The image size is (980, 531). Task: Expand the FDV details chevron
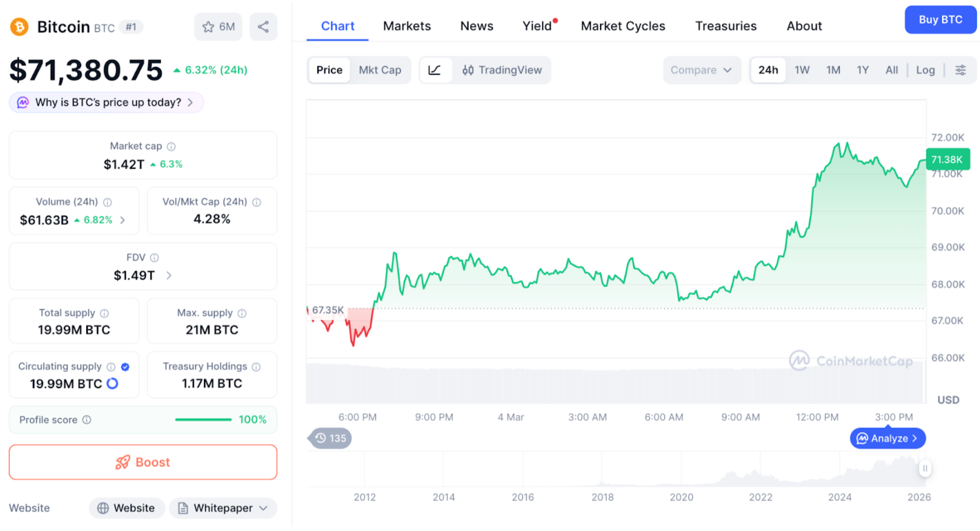point(169,275)
